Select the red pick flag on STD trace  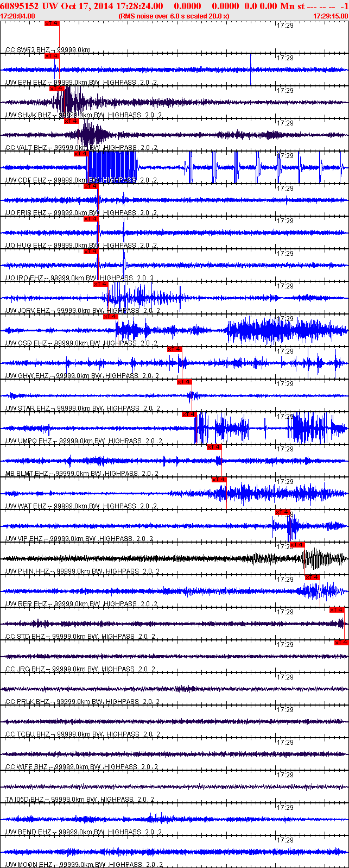point(337,609)
